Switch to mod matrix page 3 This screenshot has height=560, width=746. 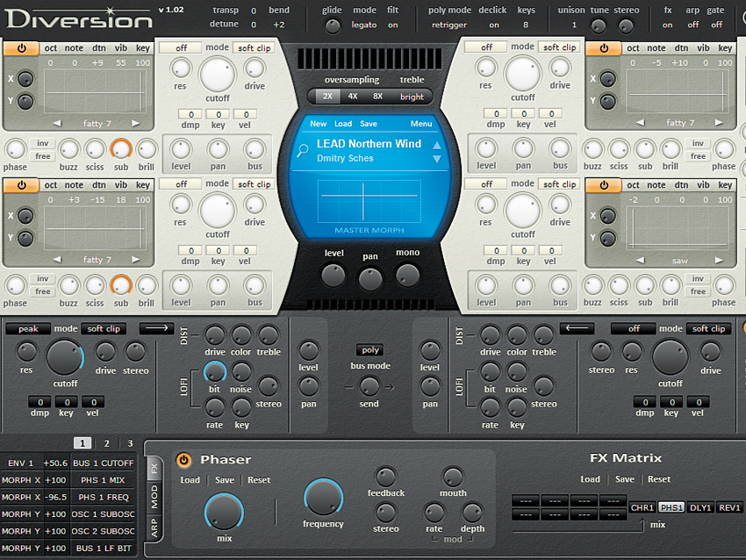(x=130, y=443)
